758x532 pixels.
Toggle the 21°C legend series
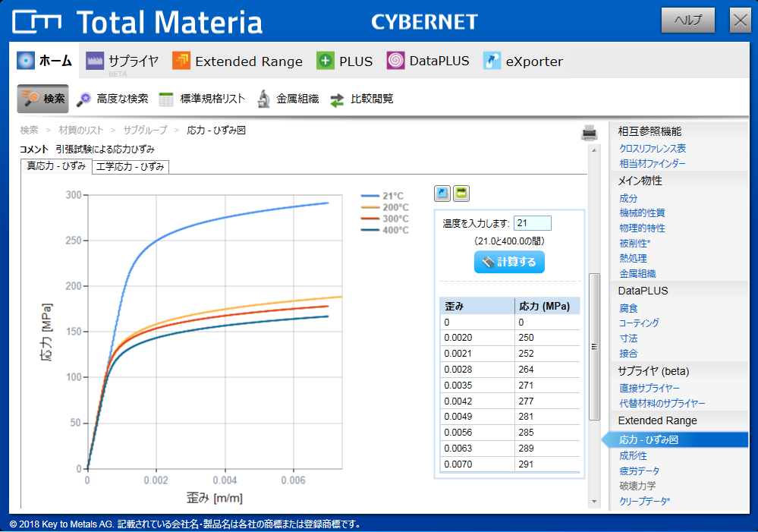click(382, 196)
